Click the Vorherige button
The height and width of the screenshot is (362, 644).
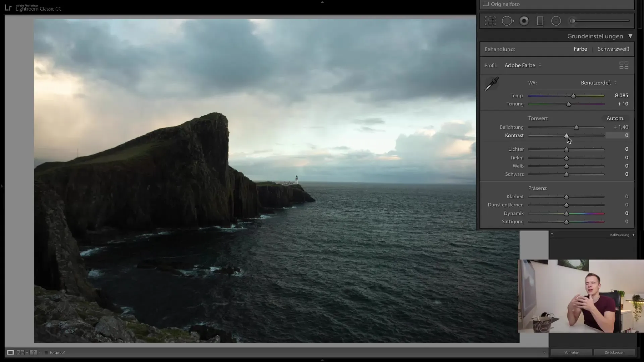pyautogui.click(x=571, y=352)
